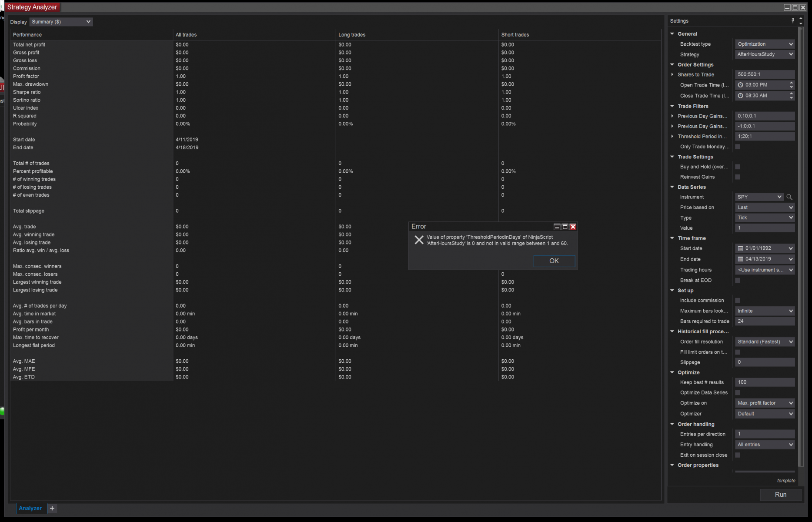
Task: Enable Exit on session close
Action: [x=738, y=455]
